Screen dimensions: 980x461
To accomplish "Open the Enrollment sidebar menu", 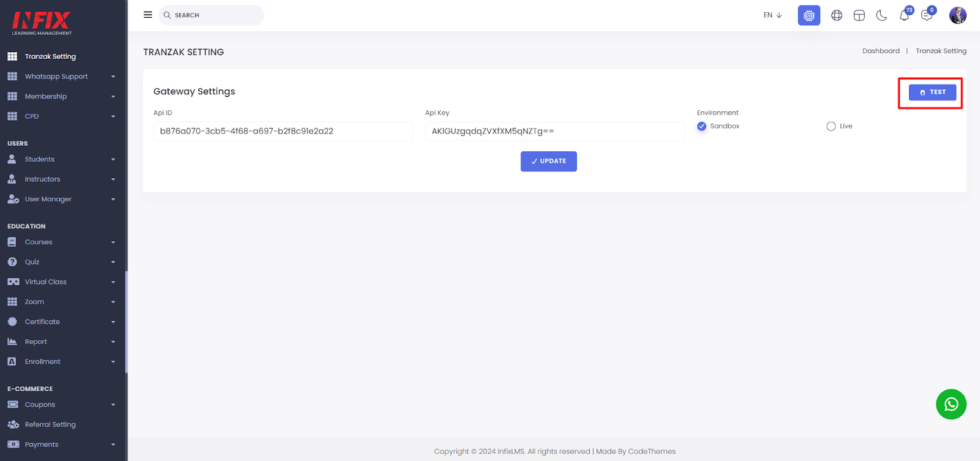I will pos(42,362).
